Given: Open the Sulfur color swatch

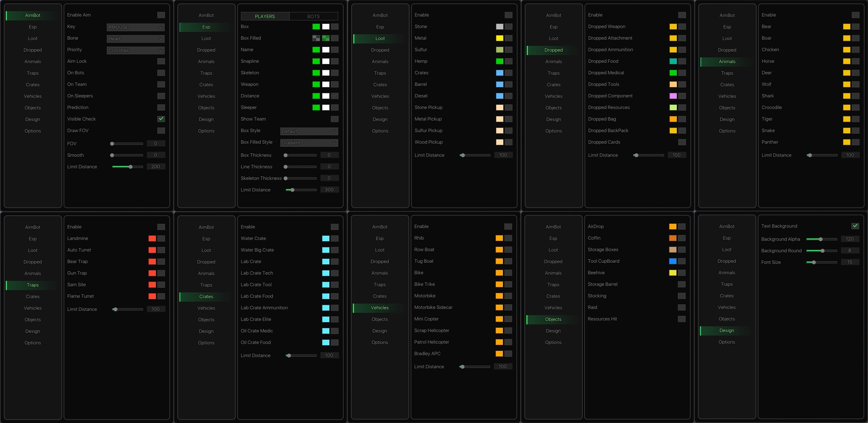Looking at the screenshot, I should click(x=500, y=50).
